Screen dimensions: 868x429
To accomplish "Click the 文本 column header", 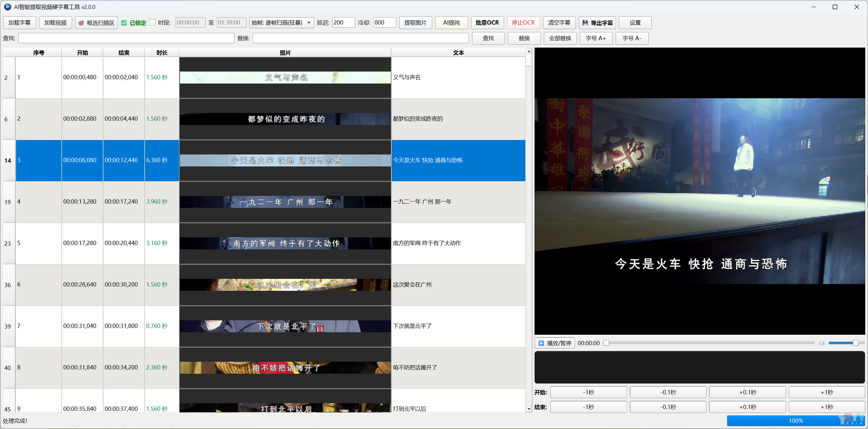I will 458,53.
